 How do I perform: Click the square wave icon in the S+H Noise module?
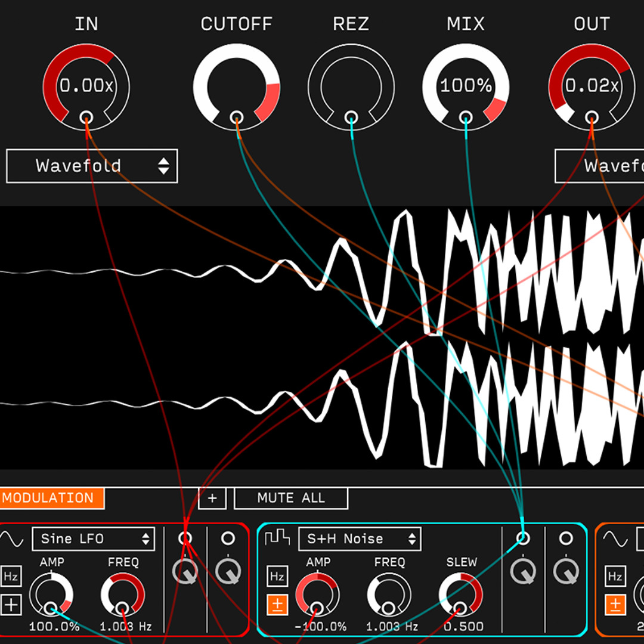[277, 538]
